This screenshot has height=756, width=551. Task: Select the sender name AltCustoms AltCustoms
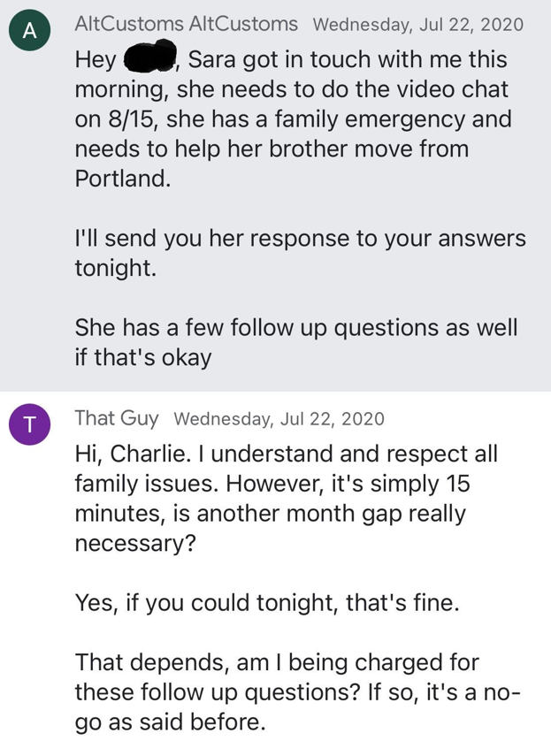186,24
